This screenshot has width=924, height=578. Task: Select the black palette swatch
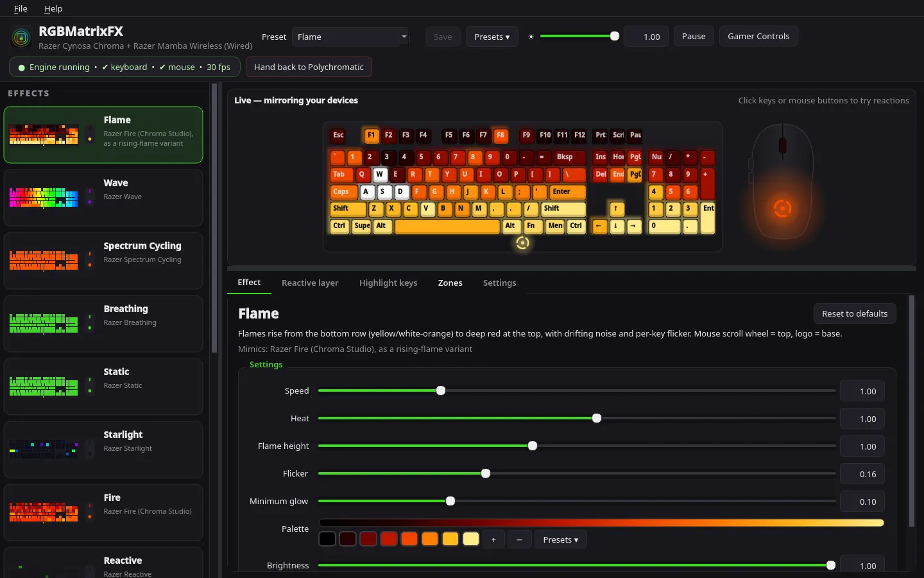327,539
